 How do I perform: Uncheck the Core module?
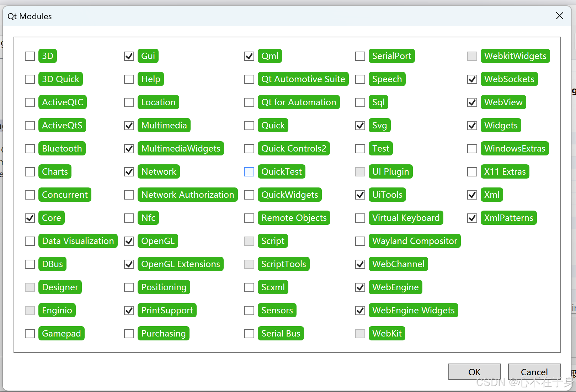click(30, 218)
